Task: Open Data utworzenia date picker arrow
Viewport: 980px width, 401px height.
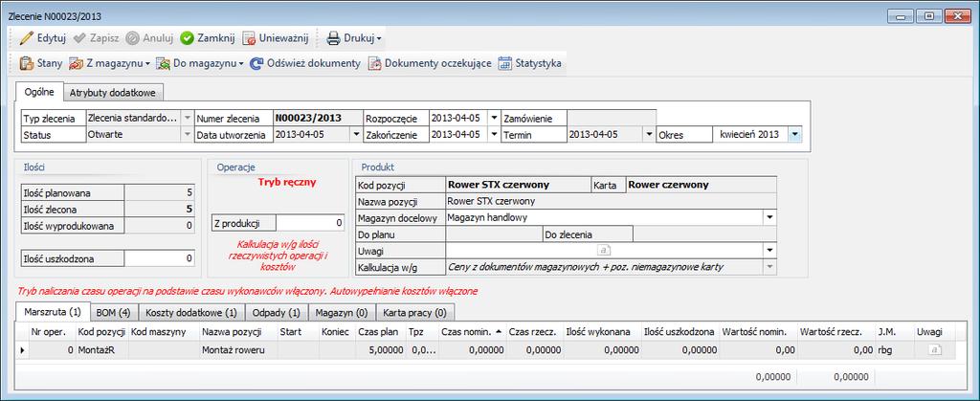Action: (x=356, y=134)
